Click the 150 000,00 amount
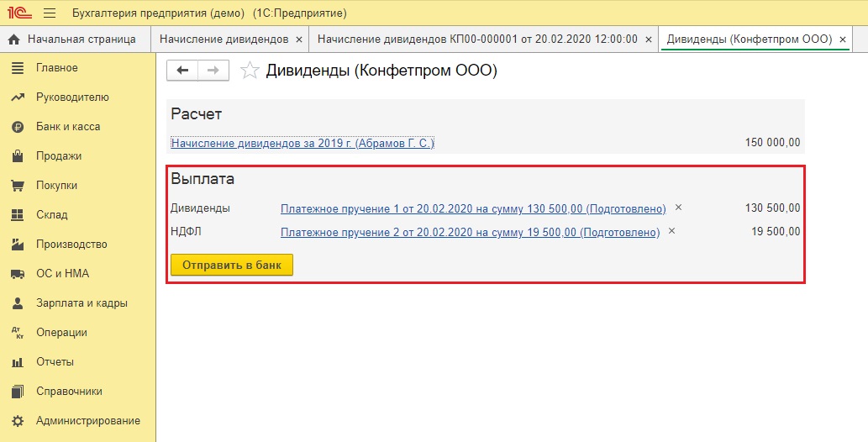The width and height of the screenshot is (868, 442). (x=772, y=142)
